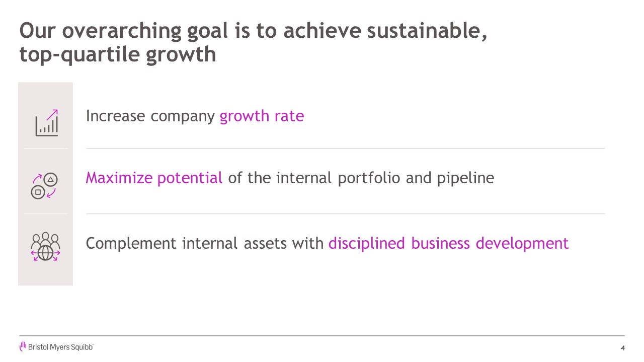The height and width of the screenshot is (362, 644).
Task: Click the 'top-quartile growth' title line
Action: pos(118,54)
